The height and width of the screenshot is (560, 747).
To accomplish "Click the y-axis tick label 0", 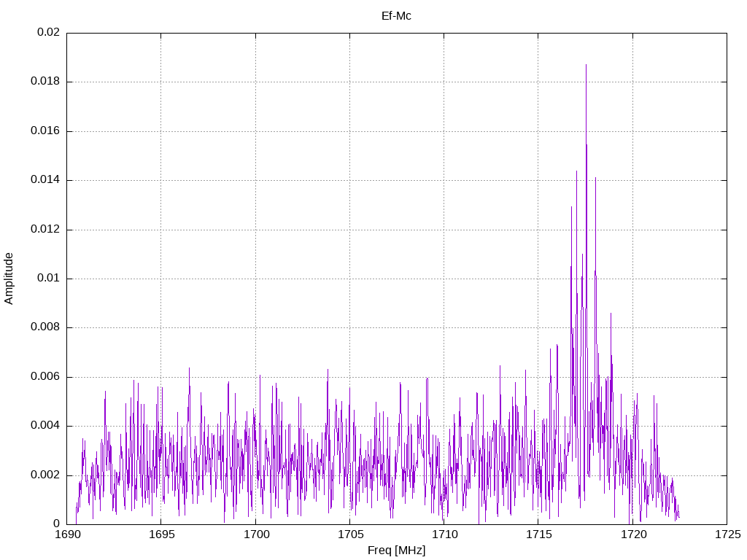I will coord(57,524).
